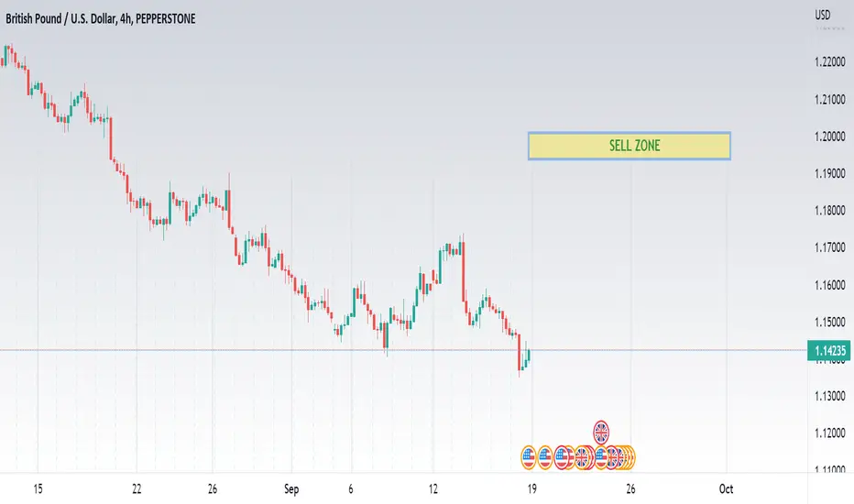Open the rightmost stacked orange event icon
This screenshot has width=854, height=504.
(x=633, y=457)
